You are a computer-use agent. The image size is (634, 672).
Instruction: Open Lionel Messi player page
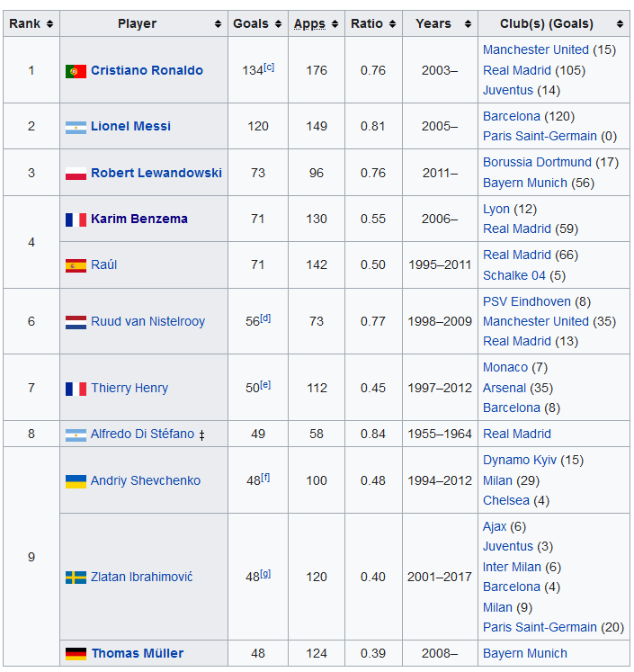click(130, 126)
